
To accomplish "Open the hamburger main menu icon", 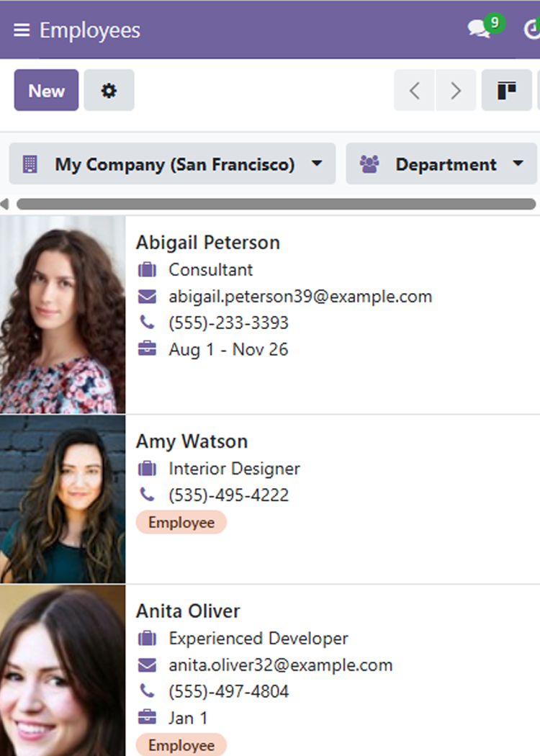I will coord(22,30).
